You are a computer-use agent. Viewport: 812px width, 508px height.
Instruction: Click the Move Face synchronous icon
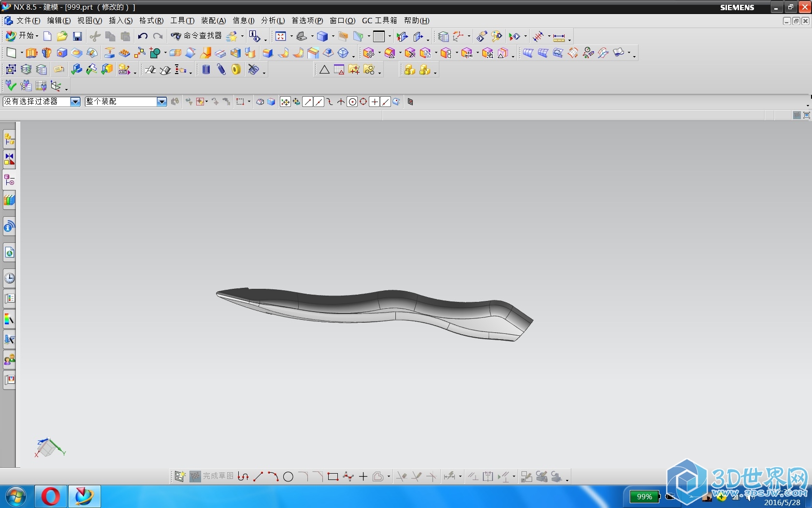[369, 53]
